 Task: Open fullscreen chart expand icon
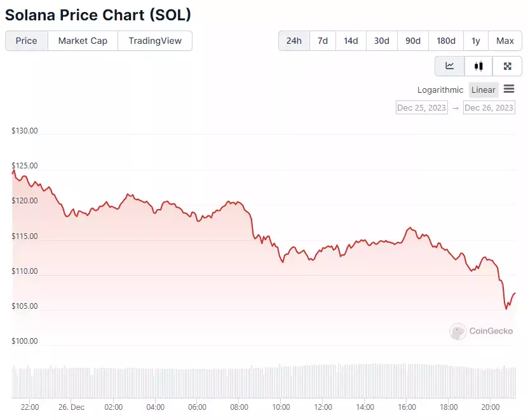(508, 66)
